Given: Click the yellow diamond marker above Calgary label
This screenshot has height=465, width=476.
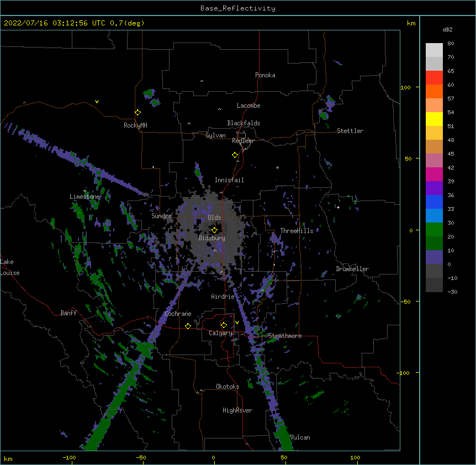Looking at the screenshot, I should [224, 325].
